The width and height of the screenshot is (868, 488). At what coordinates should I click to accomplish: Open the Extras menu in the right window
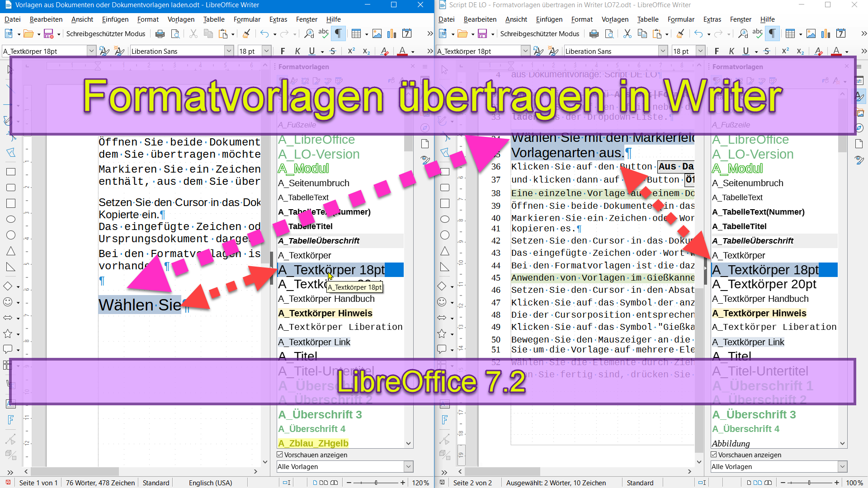pos(712,19)
